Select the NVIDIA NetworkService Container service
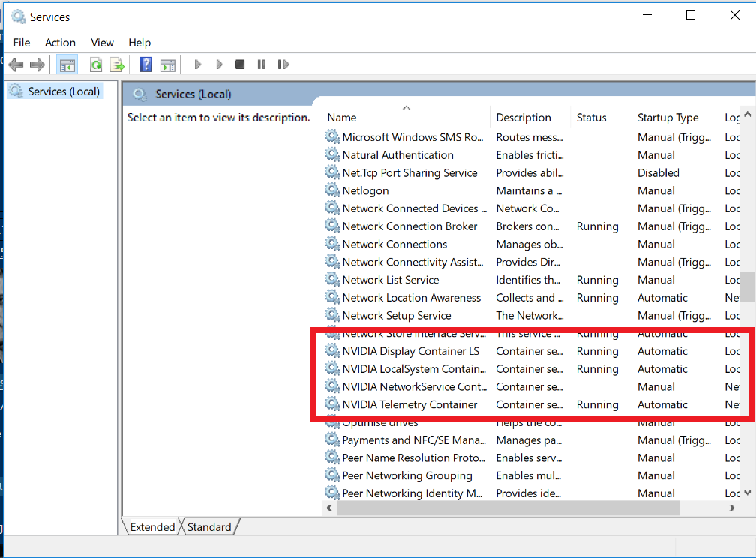Screen dimensions: 756x558 (x=532, y=386)
